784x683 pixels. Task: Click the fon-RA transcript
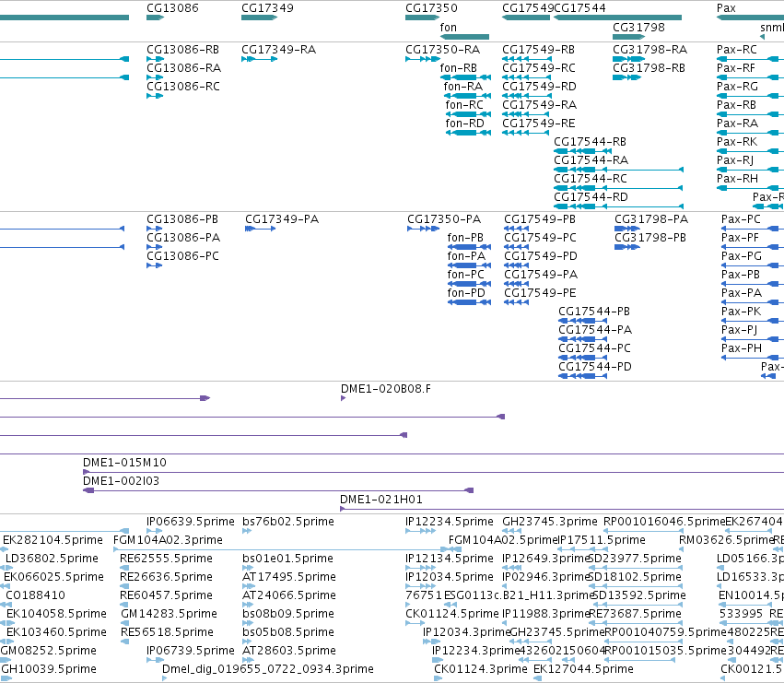tap(463, 87)
